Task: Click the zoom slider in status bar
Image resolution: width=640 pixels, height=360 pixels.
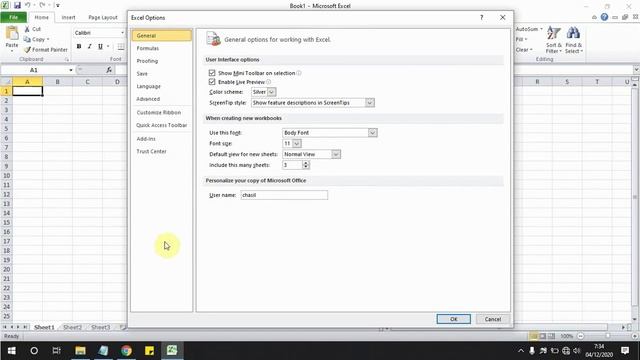Action: (x=607, y=336)
